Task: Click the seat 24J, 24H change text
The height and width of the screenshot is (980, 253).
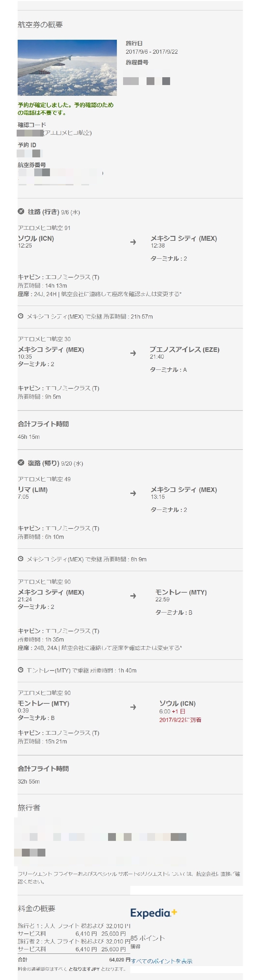Action: click(x=100, y=294)
